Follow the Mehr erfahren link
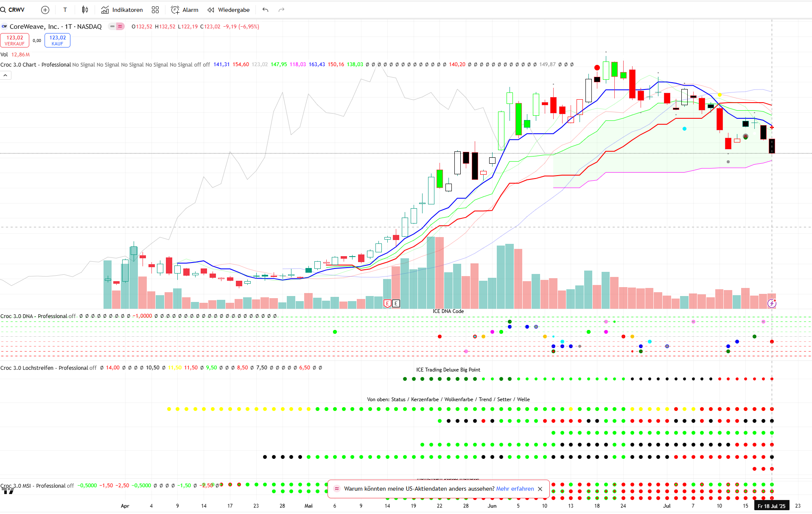812x514 pixels. [x=515, y=489]
